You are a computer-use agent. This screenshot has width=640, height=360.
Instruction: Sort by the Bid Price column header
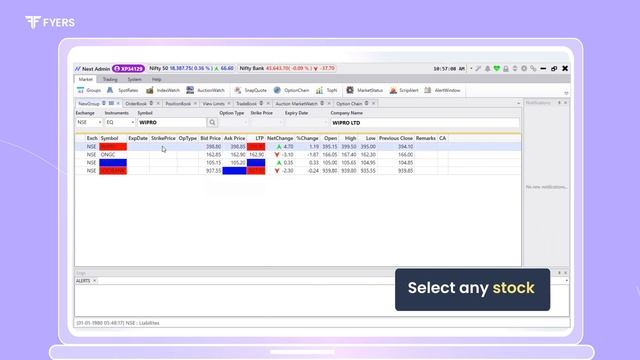pos(211,138)
